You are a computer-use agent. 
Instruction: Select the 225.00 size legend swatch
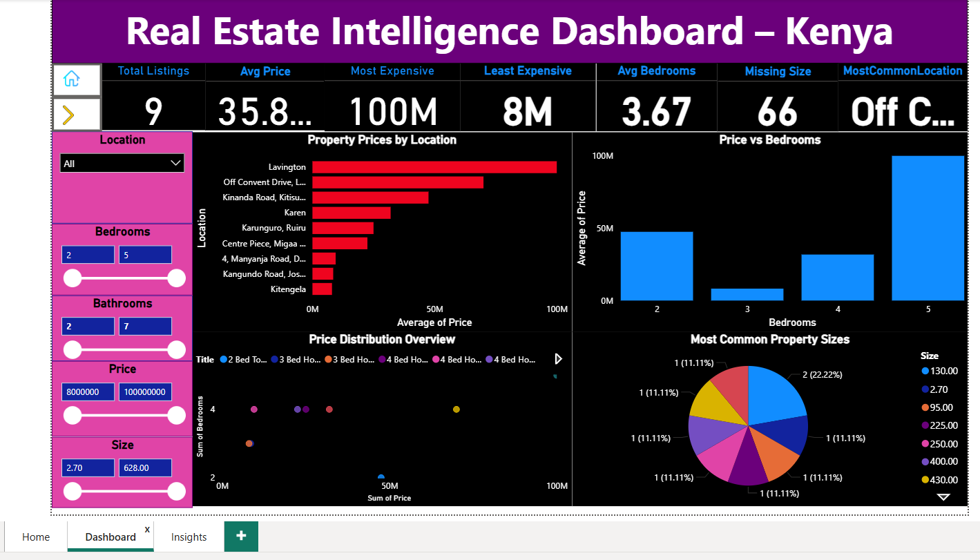(x=925, y=425)
